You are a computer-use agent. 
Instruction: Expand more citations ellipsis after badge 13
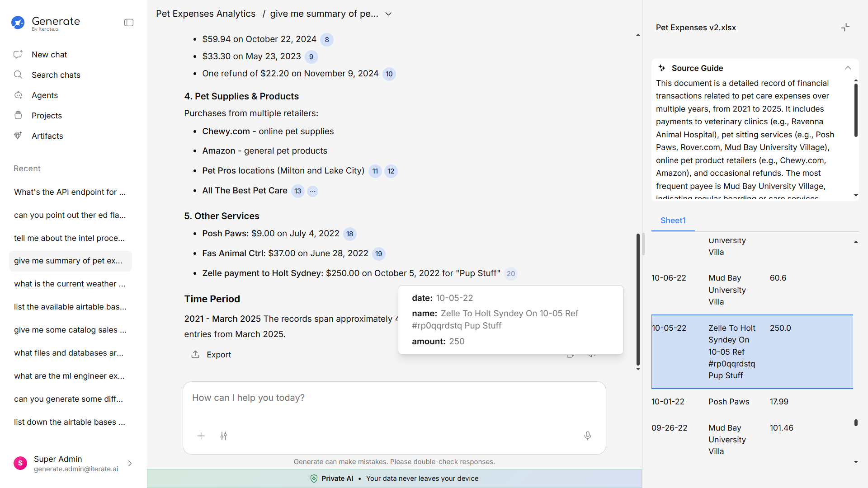click(312, 191)
